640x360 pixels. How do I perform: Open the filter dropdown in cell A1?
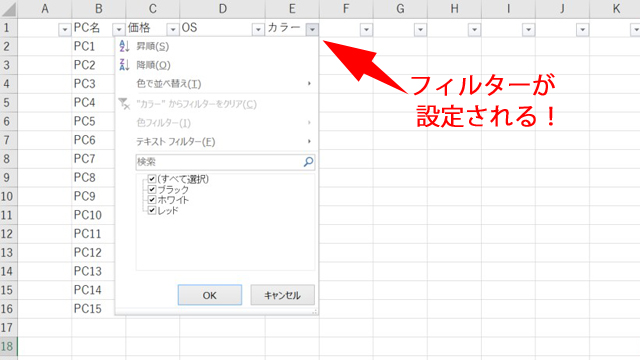[64, 29]
